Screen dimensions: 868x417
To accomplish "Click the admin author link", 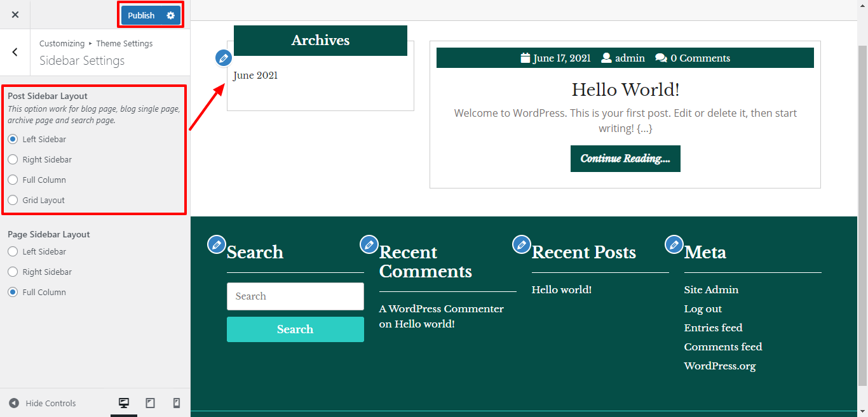I will pos(630,58).
